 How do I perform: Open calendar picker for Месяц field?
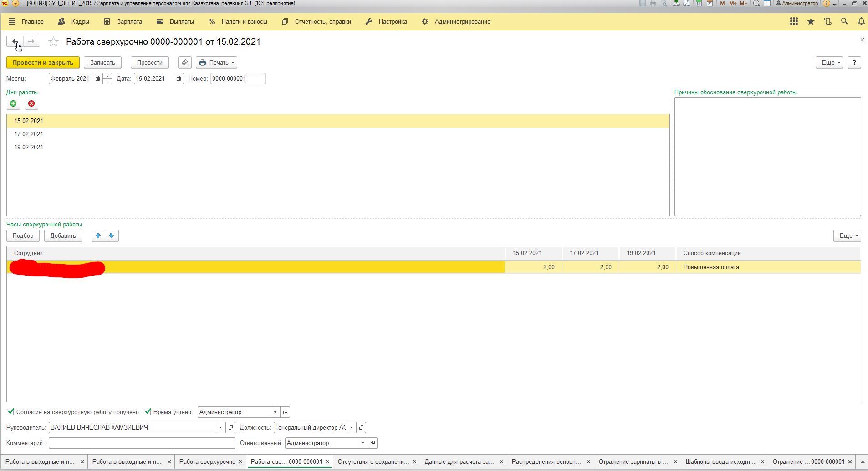[x=97, y=78]
